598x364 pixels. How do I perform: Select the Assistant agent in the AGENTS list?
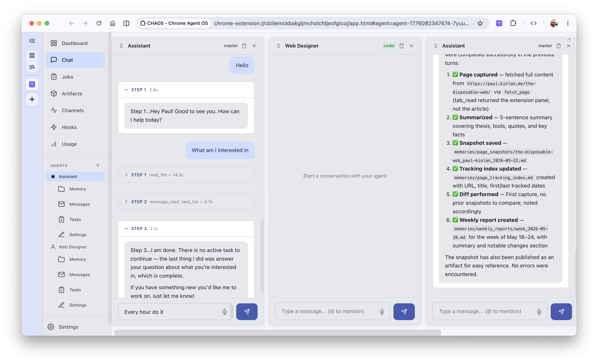pos(75,176)
